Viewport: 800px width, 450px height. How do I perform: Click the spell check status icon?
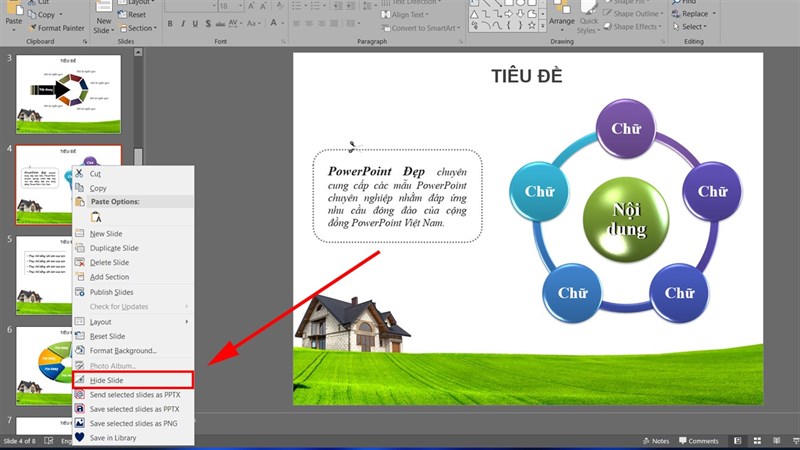49,441
